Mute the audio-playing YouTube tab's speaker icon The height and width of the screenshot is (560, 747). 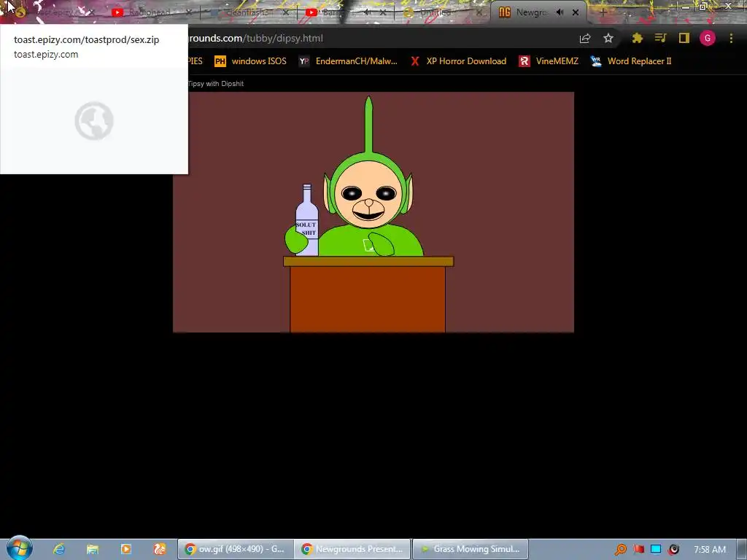point(367,12)
